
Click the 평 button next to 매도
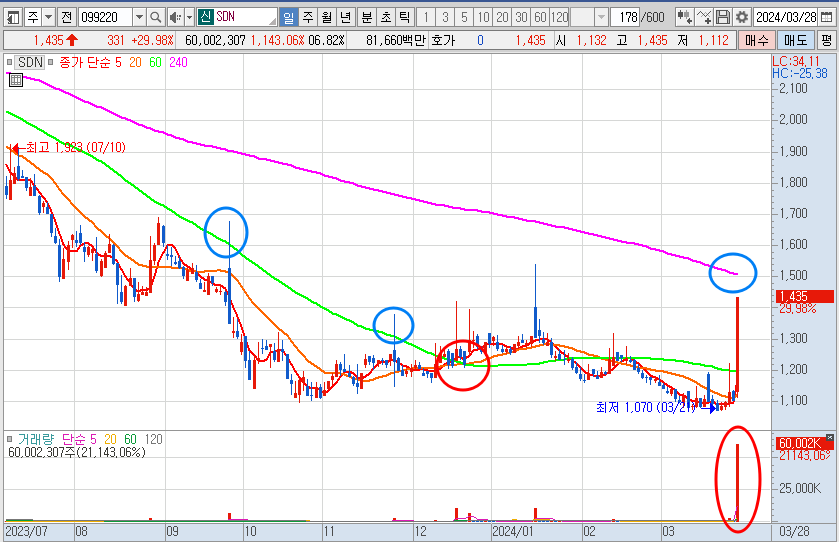click(827, 40)
